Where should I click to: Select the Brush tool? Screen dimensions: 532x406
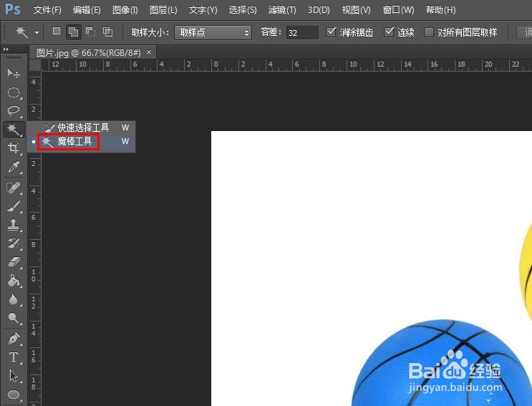pyautogui.click(x=14, y=206)
